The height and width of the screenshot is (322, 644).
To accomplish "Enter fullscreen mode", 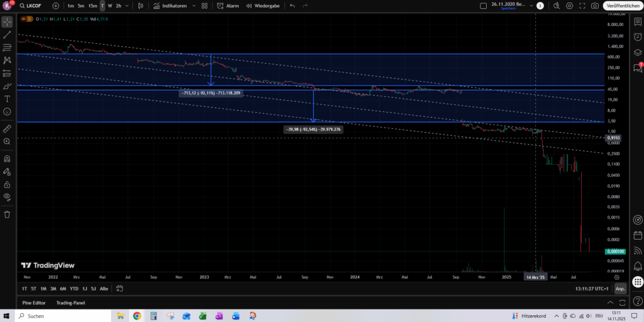I will click(582, 6).
